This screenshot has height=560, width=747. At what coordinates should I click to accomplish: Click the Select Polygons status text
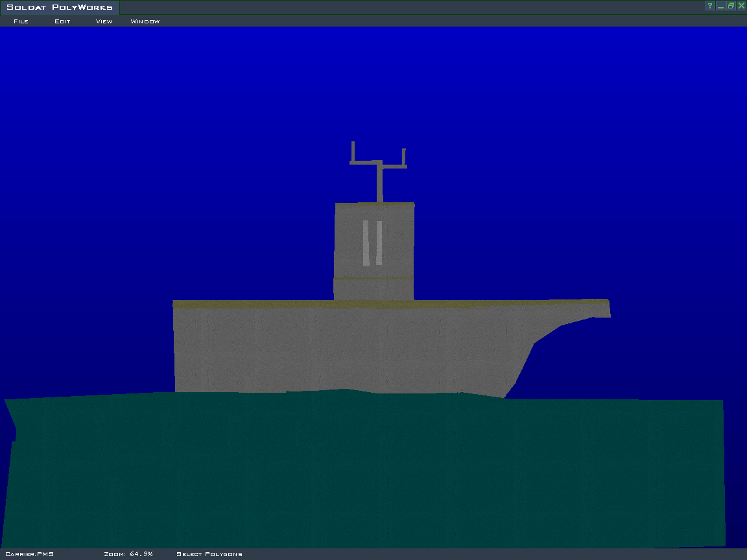point(209,554)
